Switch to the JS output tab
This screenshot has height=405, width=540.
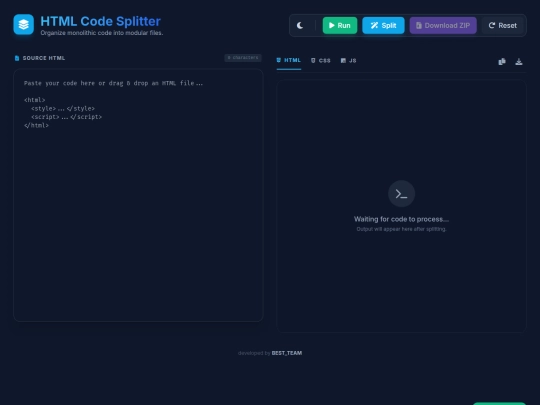click(x=349, y=61)
